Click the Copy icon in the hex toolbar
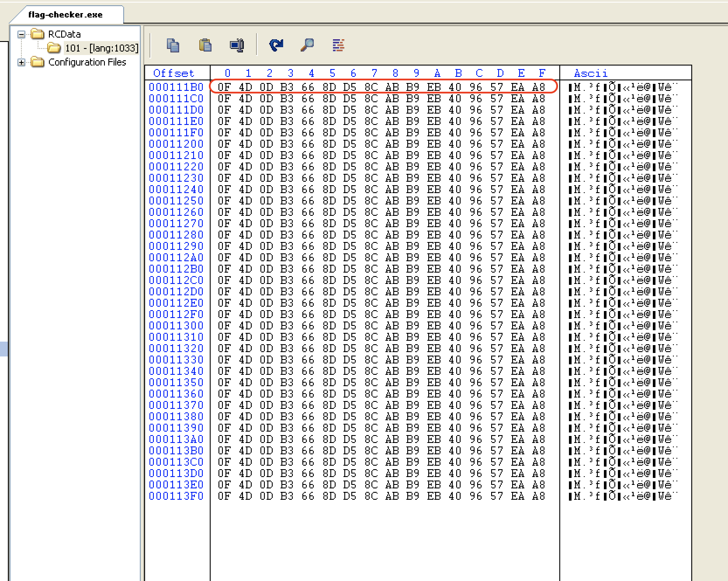 [173, 45]
